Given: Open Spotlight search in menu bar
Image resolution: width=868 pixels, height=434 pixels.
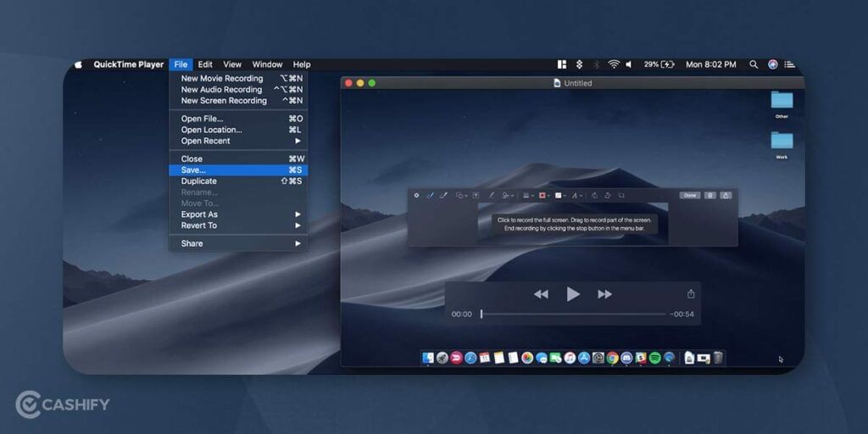Looking at the screenshot, I should [754, 64].
